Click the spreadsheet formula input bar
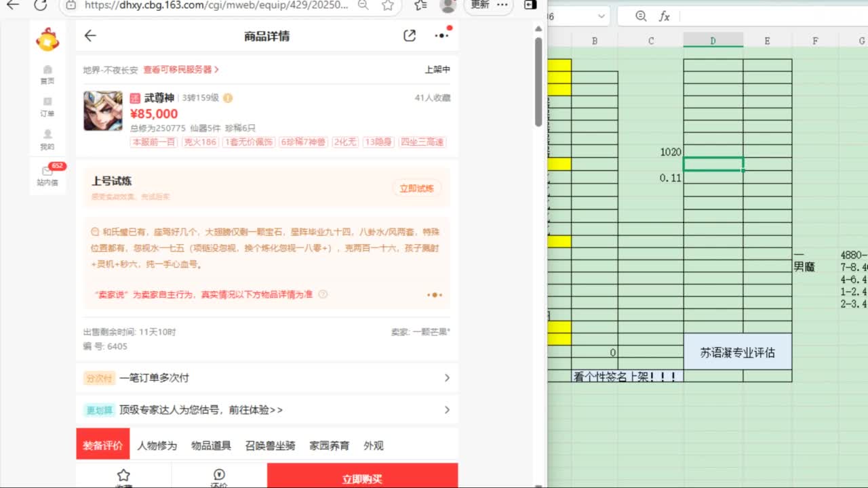This screenshot has width=868, height=488. click(x=773, y=16)
